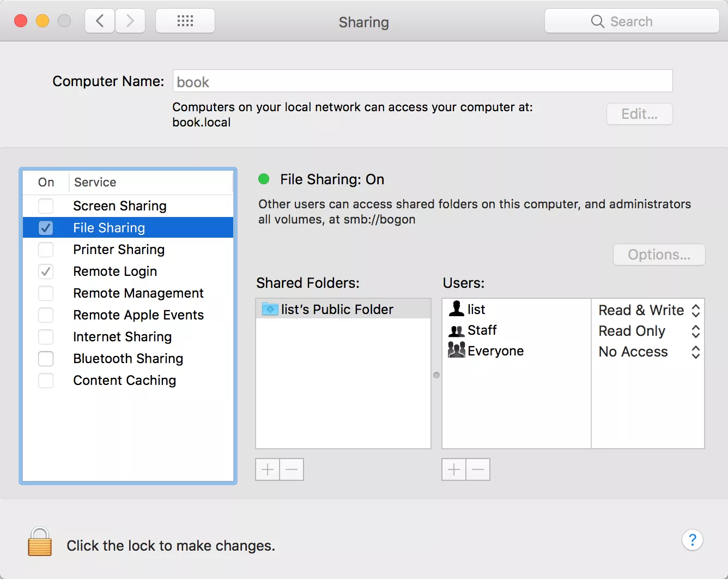The height and width of the screenshot is (579, 728).
Task: Click the Search field
Action: coord(632,21)
